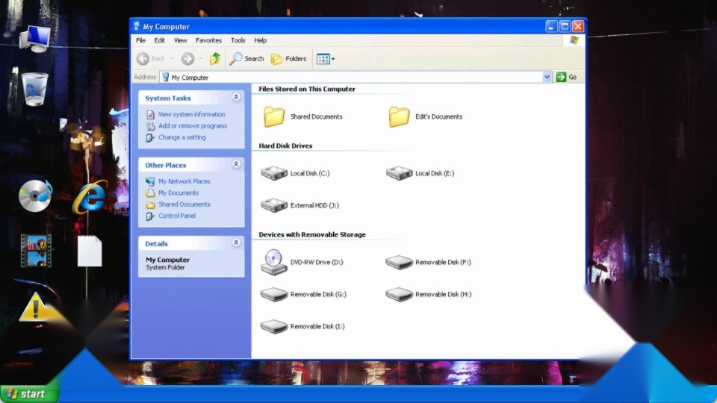717x403 pixels.
Task: Open My Documents link in Other Places
Action: pos(178,193)
